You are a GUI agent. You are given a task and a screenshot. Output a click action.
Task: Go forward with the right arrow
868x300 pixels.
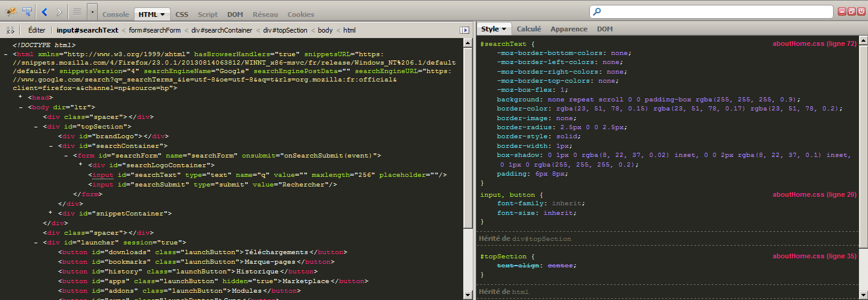pos(59,11)
